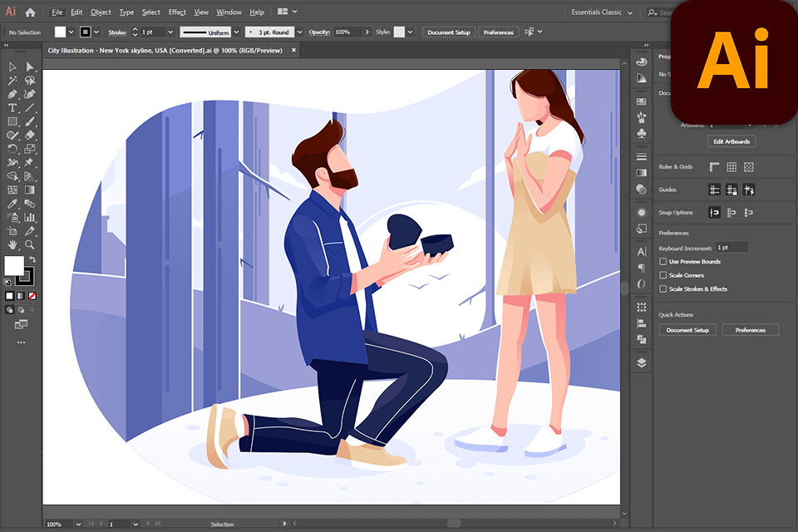This screenshot has width=798, height=532.
Task: Toggle Scale Strokes & Effects checkbox
Action: [663, 289]
